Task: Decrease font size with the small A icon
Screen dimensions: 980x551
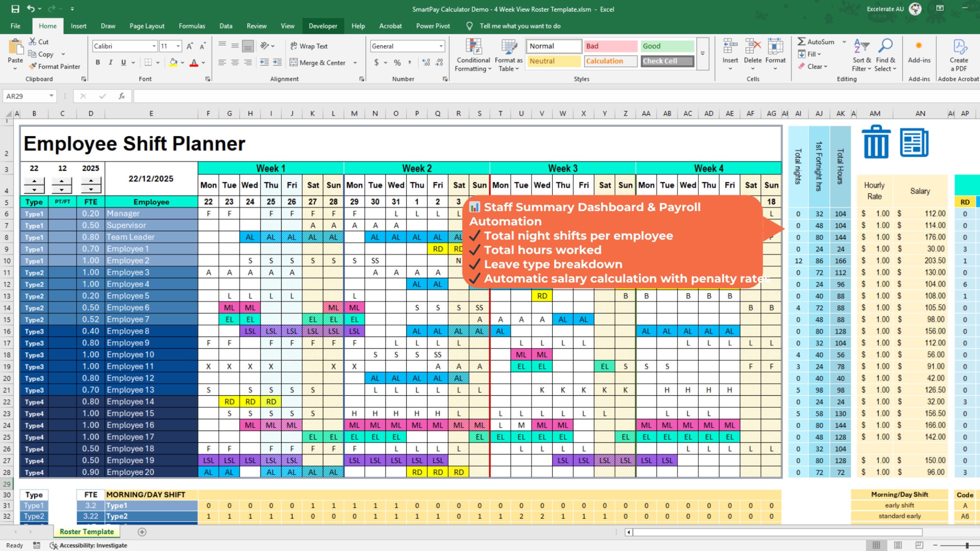Action: [x=203, y=46]
